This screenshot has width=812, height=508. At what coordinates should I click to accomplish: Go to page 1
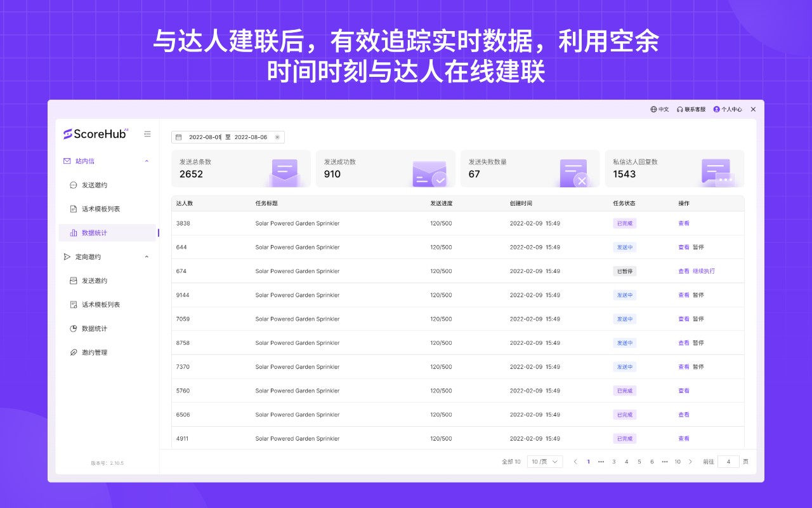pyautogui.click(x=588, y=462)
